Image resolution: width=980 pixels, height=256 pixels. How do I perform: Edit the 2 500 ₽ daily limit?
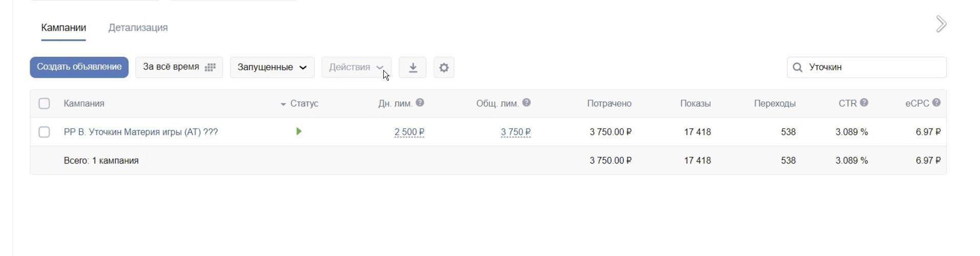409,132
